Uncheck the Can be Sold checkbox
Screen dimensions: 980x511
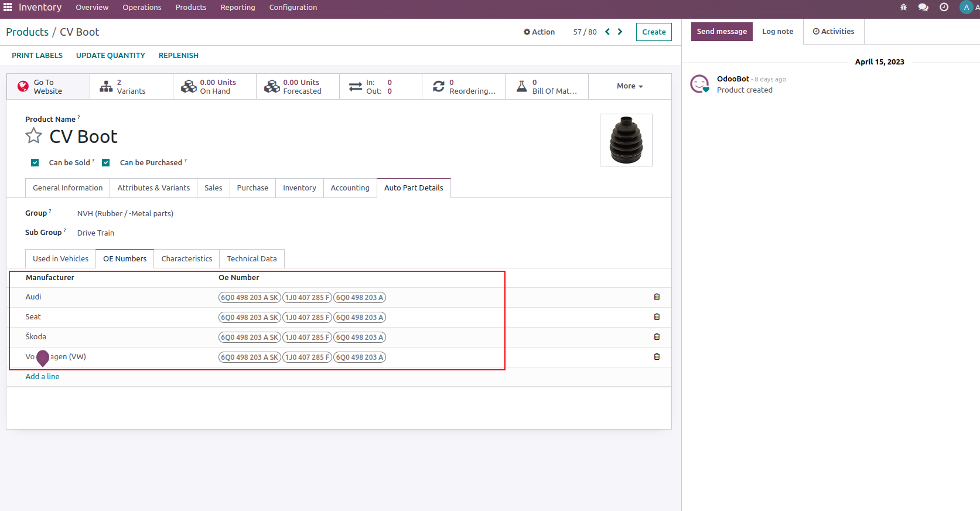click(x=35, y=163)
